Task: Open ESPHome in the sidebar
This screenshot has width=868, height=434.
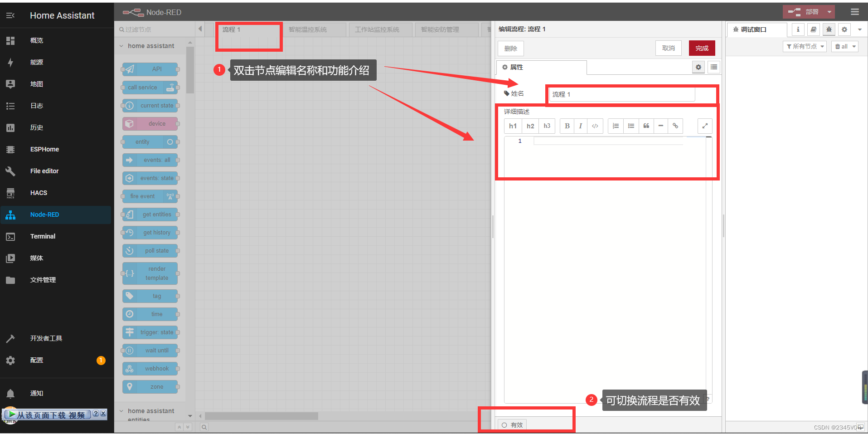Action: tap(44, 149)
